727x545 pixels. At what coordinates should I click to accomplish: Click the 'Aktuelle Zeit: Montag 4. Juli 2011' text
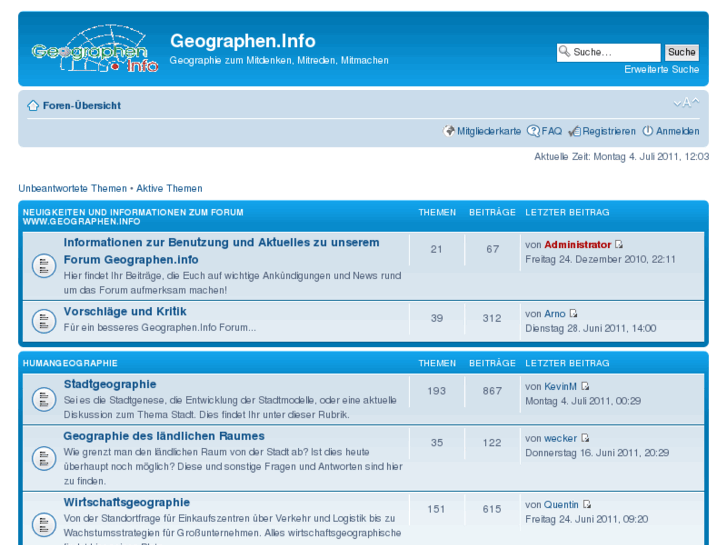click(622, 157)
